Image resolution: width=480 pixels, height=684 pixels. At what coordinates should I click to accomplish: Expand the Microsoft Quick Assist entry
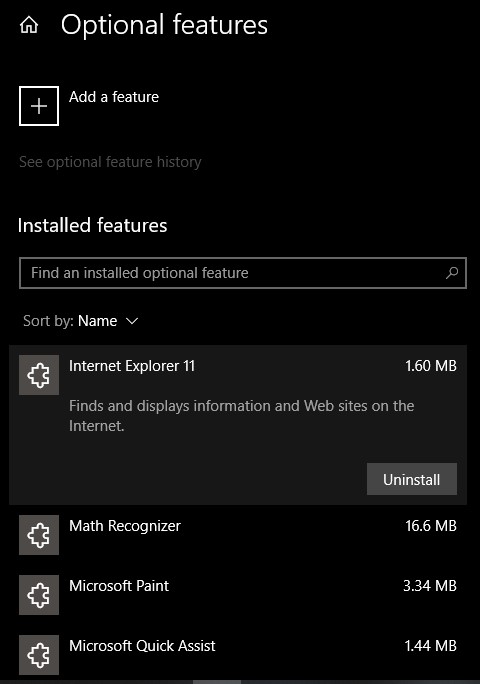coord(238,655)
